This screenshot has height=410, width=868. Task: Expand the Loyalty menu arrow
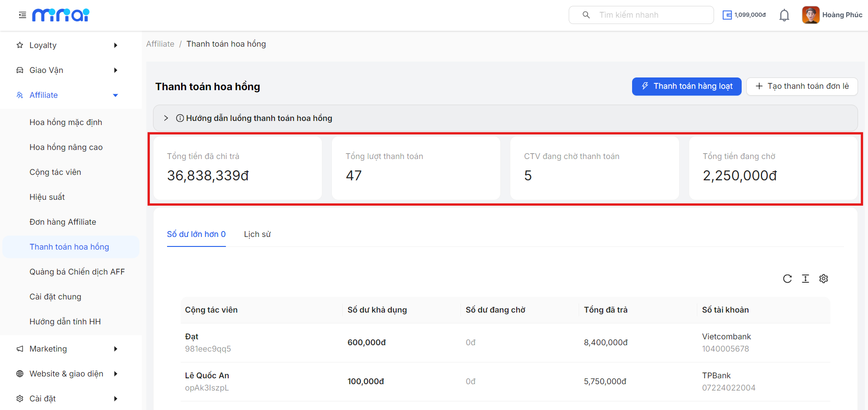[x=115, y=45]
